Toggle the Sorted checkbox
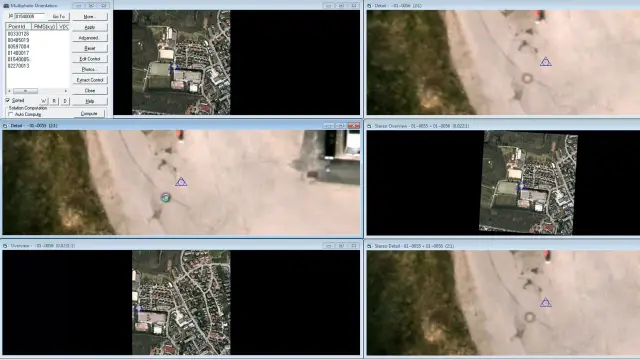The image size is (640, 360). 8,100
